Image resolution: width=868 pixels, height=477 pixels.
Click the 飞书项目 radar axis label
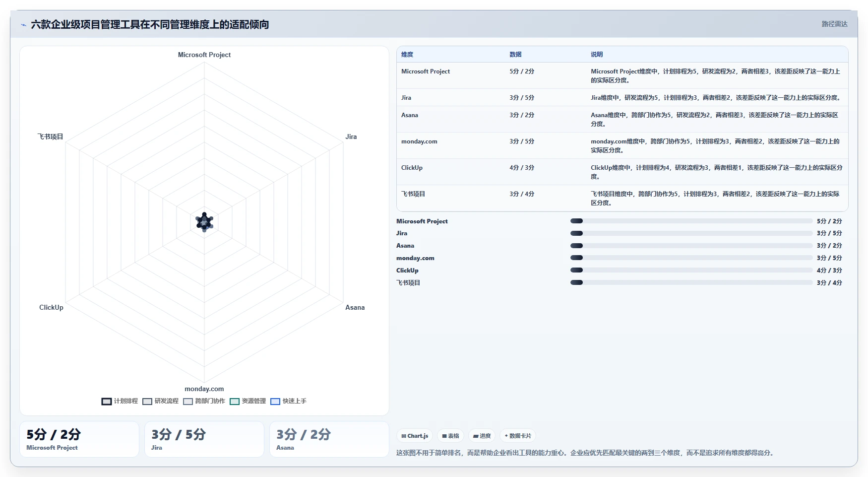point(51,137)
